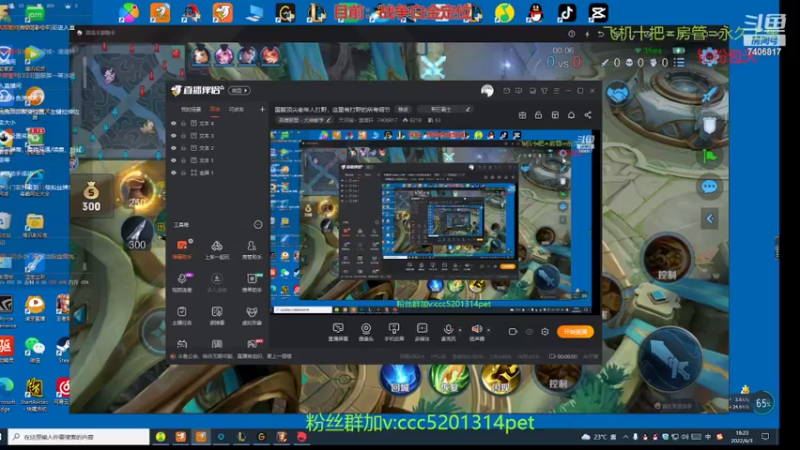The width and height of the screenshot is (800, 450).
Task: Add camera source below the preview
Action: [x=366, y=332]
